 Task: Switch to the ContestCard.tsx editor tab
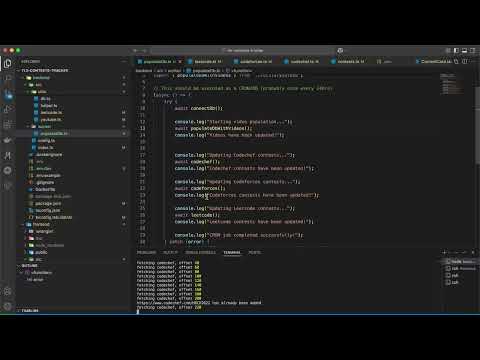coord(435,62)
